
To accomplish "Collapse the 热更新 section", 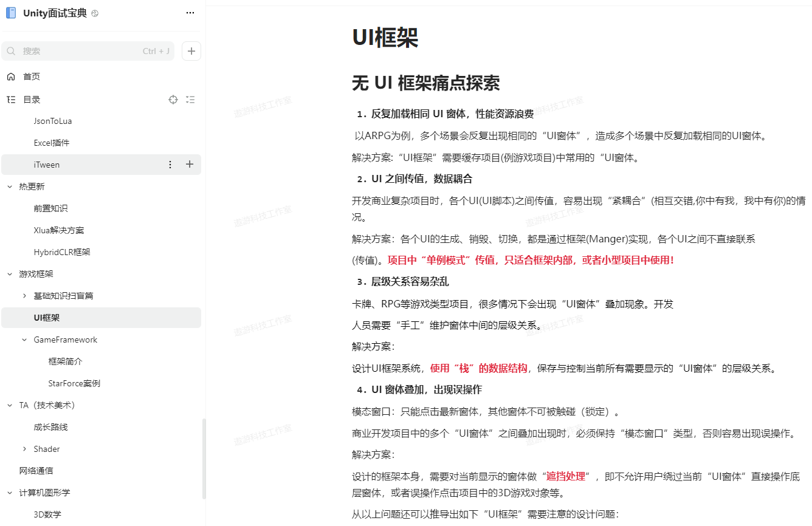I will point(10,186).
